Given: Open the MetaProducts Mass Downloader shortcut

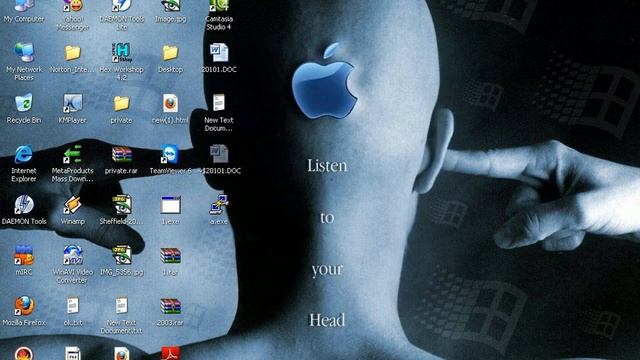Looking at the screenshot, I should click(73, 154).
